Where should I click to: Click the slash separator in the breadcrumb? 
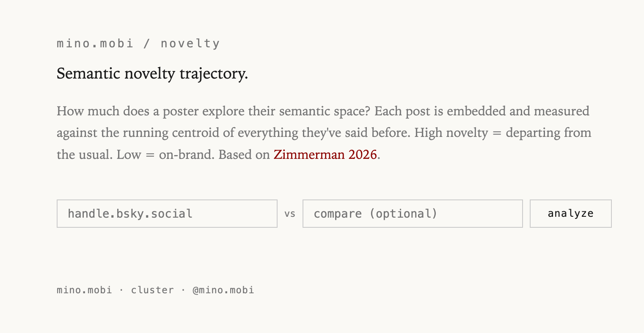coord(147,44)
